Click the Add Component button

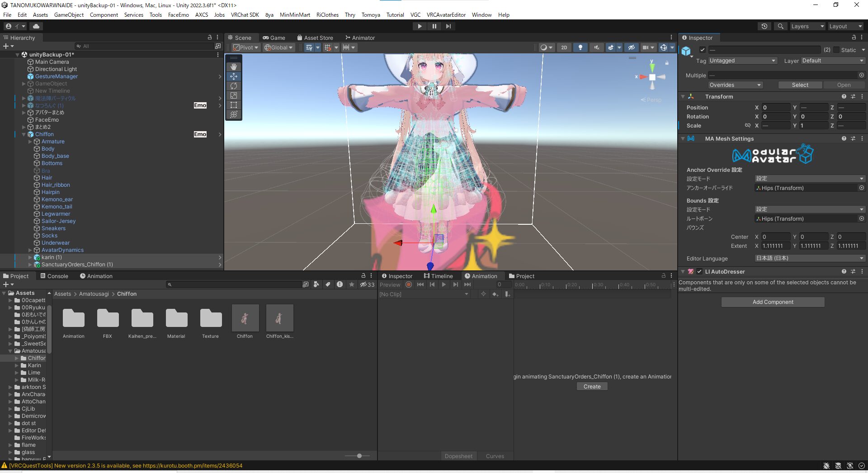click(x=772, y=302)
